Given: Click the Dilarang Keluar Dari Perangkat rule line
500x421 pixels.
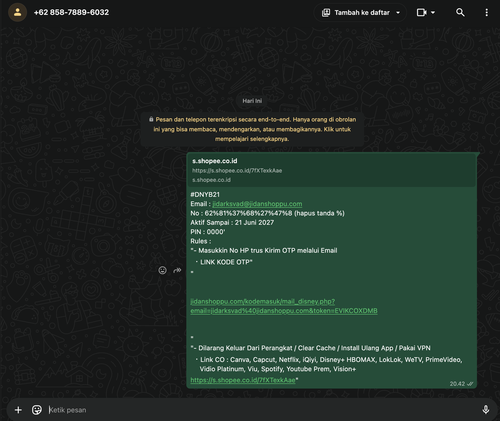Looking at the screenshot, I should click(x=310, y=348).
